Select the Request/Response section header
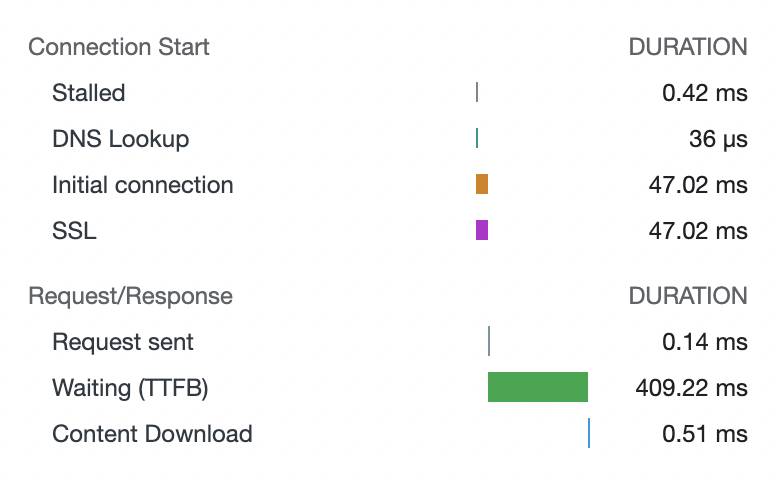 coord(131,296)
